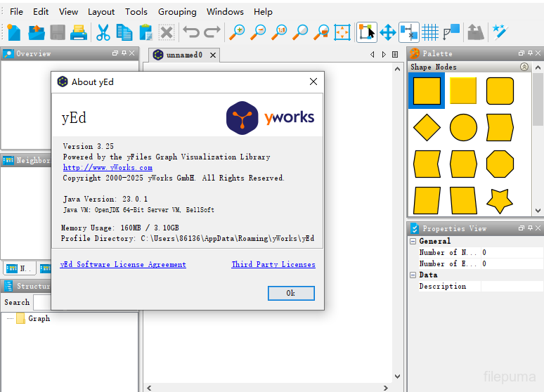Open the Tools menu

tap(136, 12)
